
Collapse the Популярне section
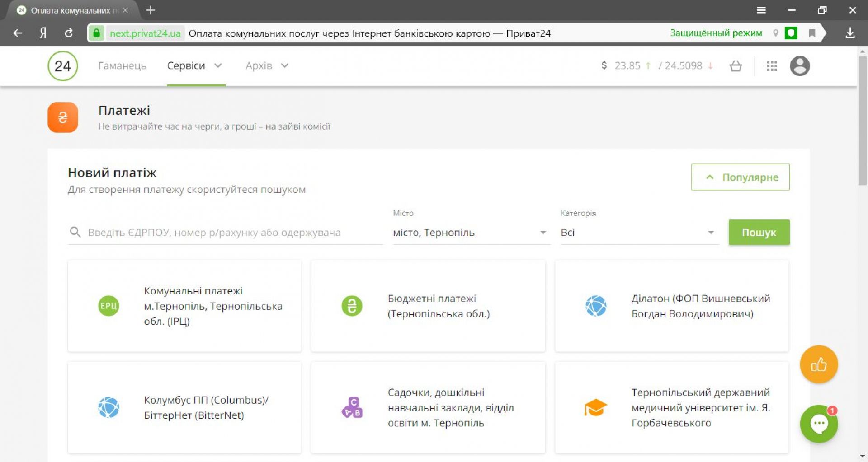tap(740, 177)
